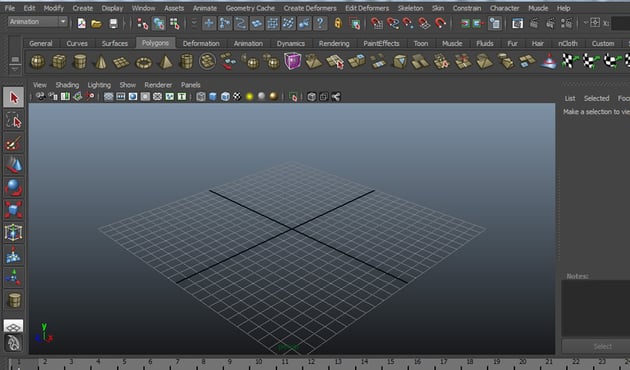Create a polygon cube from the shelf
The height and width of the screenshot is (370, 630).
click(59, 62)
